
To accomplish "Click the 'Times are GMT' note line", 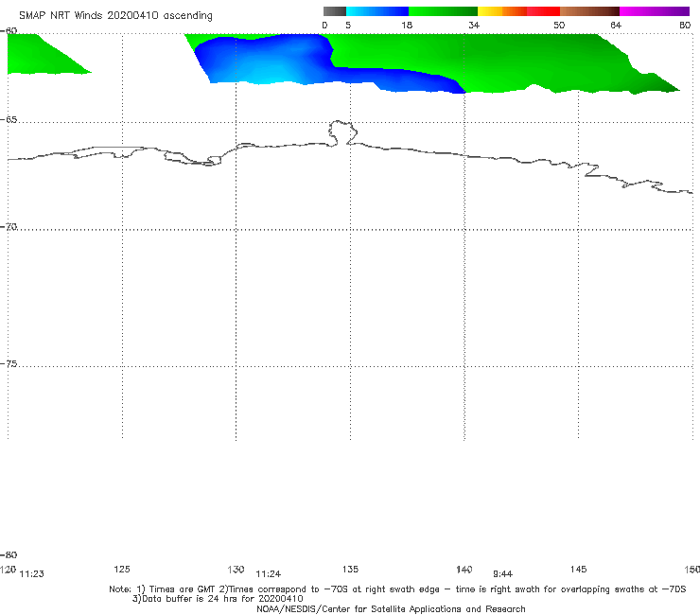I will point(397,589).
